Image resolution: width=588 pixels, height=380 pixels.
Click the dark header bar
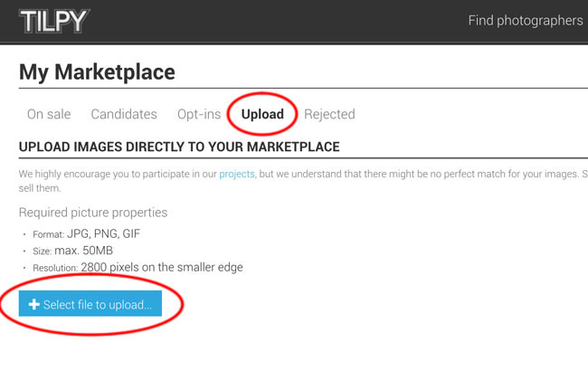[x=294, y=22]
